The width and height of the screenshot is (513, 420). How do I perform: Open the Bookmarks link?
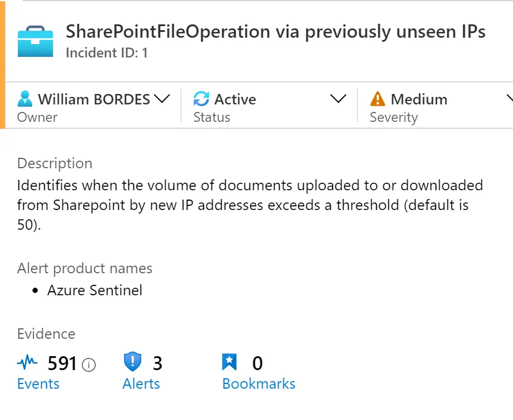(259, 384)
